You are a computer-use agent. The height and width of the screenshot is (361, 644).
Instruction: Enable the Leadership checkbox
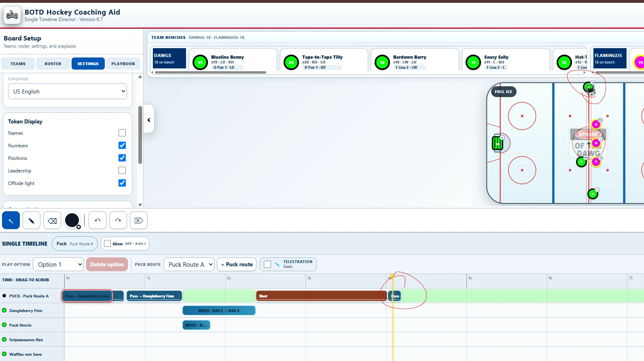click(122, 170)
